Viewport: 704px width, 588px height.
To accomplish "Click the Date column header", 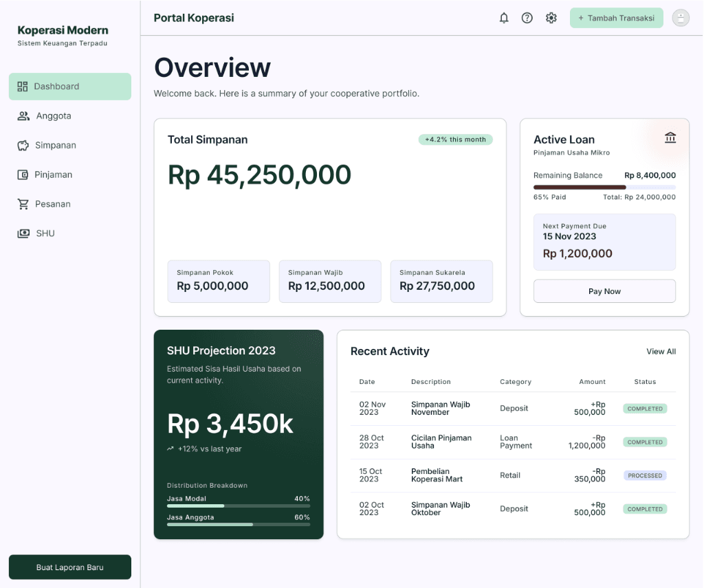I will [x=367, y=382].
